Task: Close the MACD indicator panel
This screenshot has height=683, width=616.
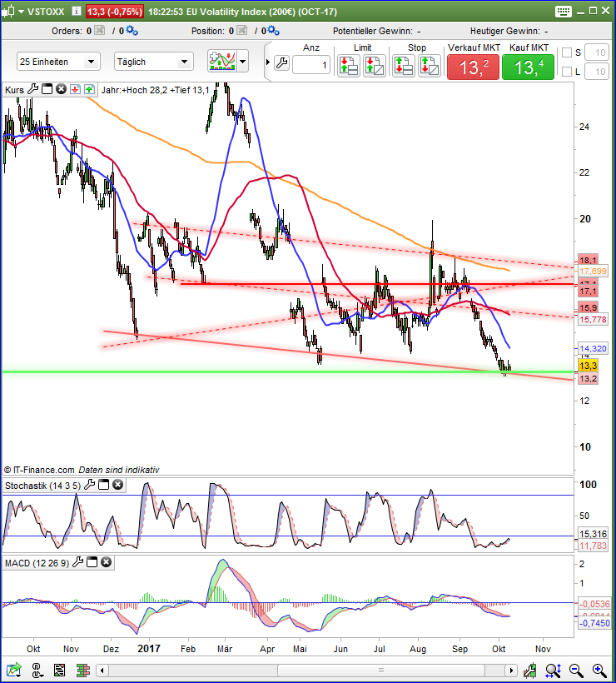Action: click(x=107, y=562)
